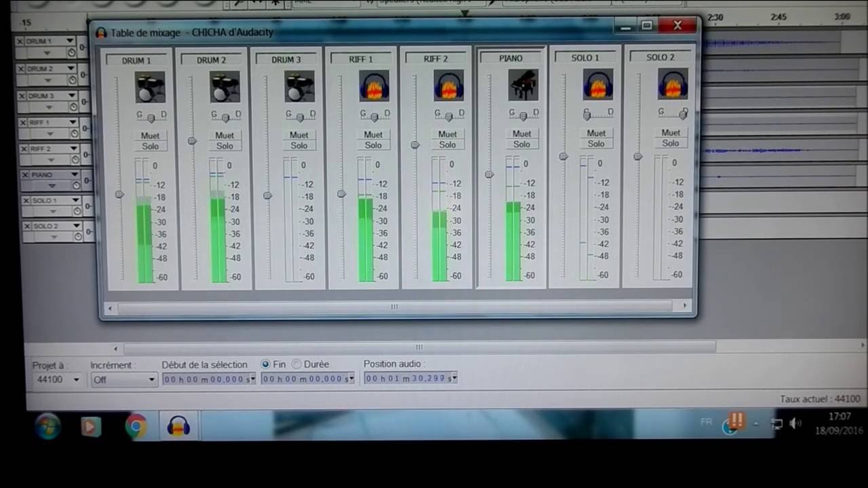Click the selection end time field
This screenshot has height=488, width=868.
pos(308,379)
